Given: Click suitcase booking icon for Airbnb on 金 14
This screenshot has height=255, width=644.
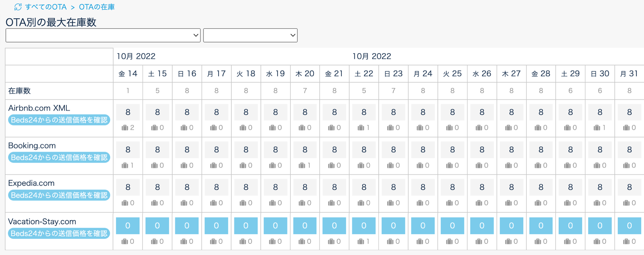Looking at the screenshot, I should tap(125, 127).
